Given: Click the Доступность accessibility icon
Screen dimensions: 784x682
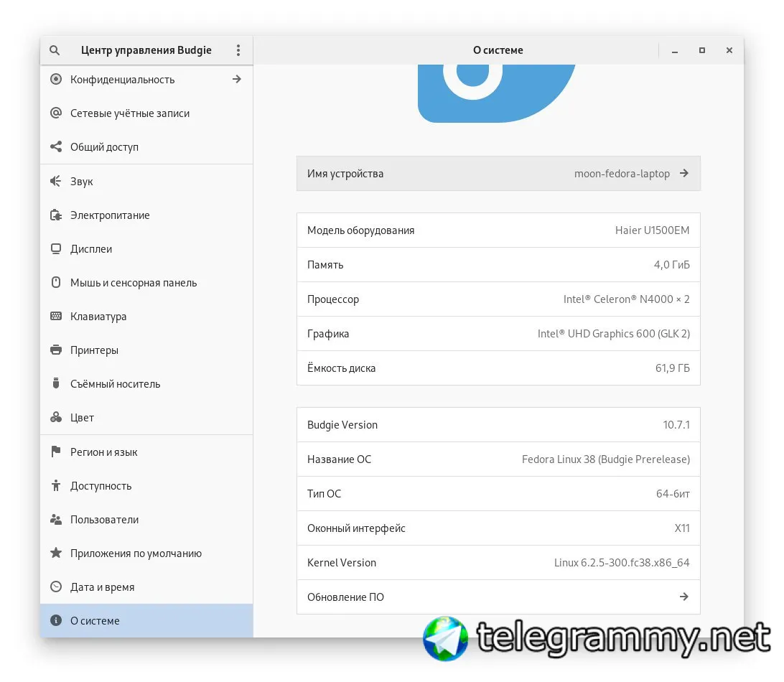Looking at the screenshot, I should [56, 485].
